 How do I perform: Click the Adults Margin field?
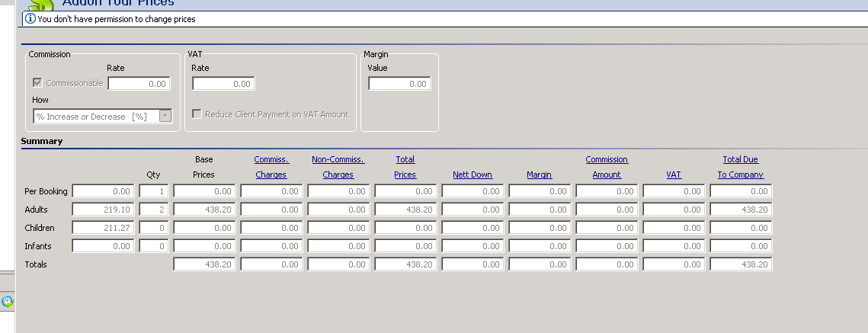540,210
